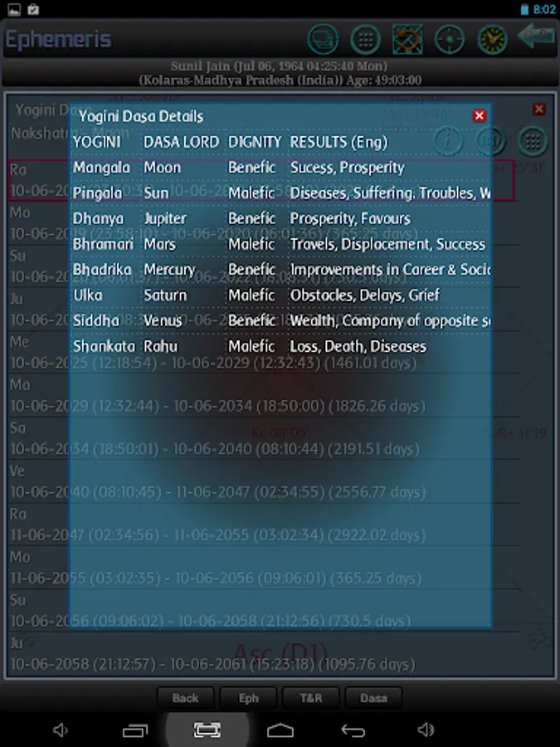Tap the Android back navigation icon
The width and height of the screenshot is (560, 747).
tap(353, 730)
